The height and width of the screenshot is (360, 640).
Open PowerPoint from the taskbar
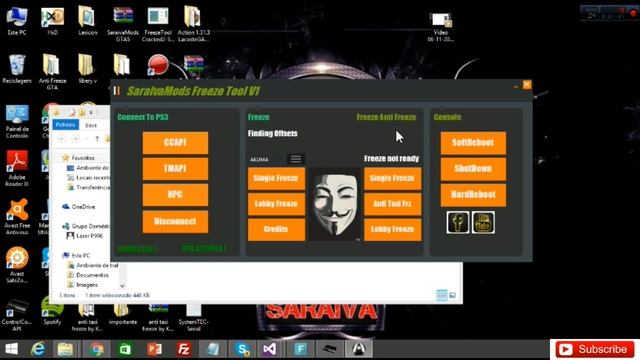coord(154,350)
